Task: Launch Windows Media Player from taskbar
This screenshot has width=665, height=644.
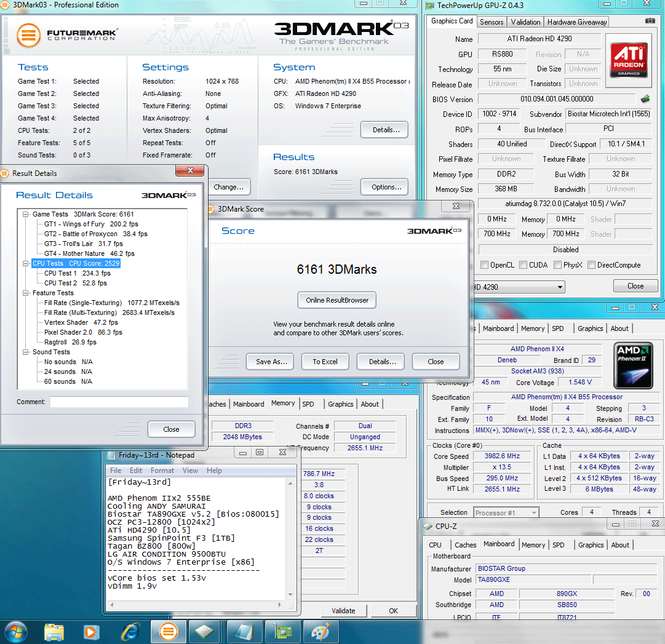Action: 90,632
